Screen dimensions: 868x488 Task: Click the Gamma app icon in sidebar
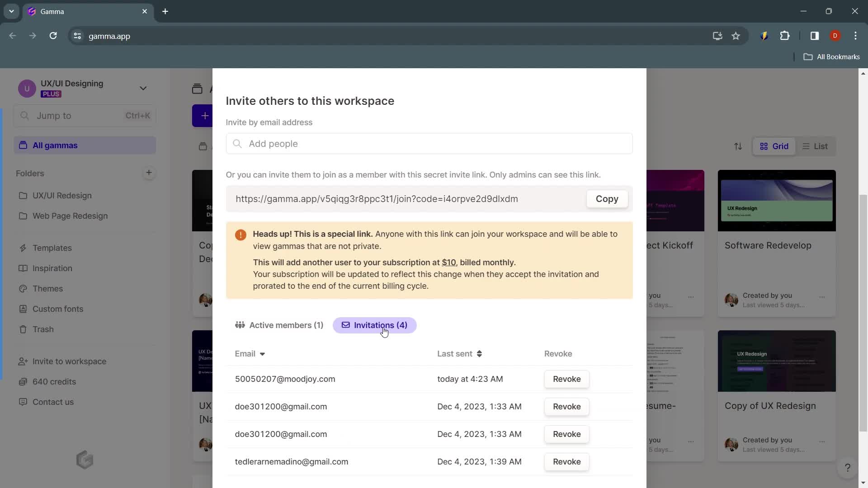click(x=85, y=459)
